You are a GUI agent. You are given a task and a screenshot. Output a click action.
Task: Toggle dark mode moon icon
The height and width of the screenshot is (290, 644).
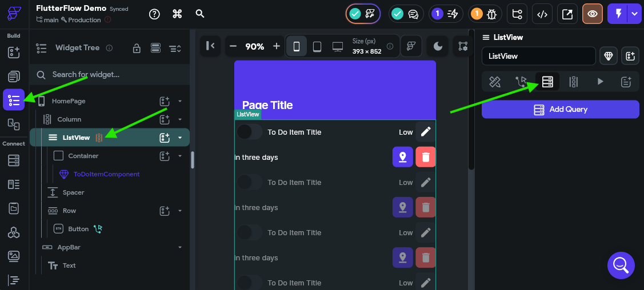point(438,46)
